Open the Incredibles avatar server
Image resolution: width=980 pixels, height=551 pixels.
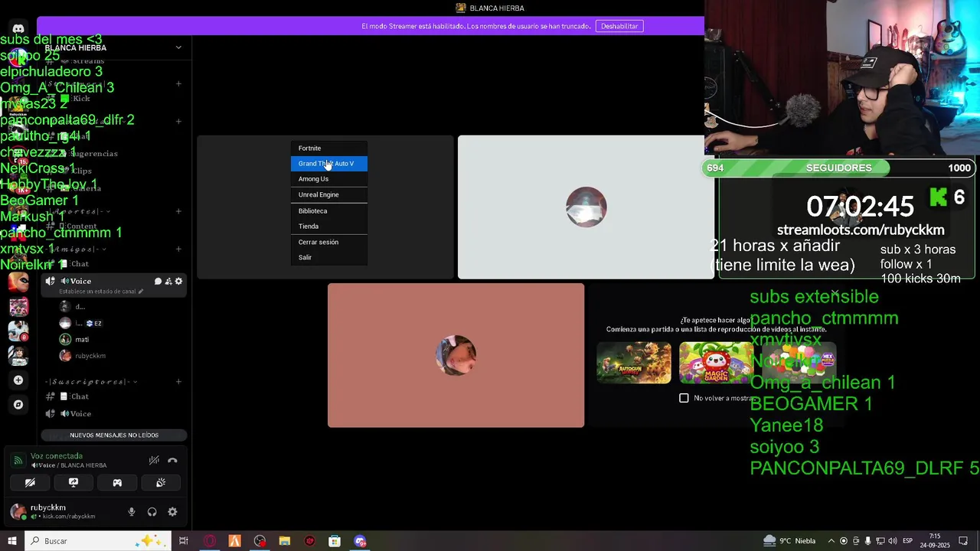point(18,282)
